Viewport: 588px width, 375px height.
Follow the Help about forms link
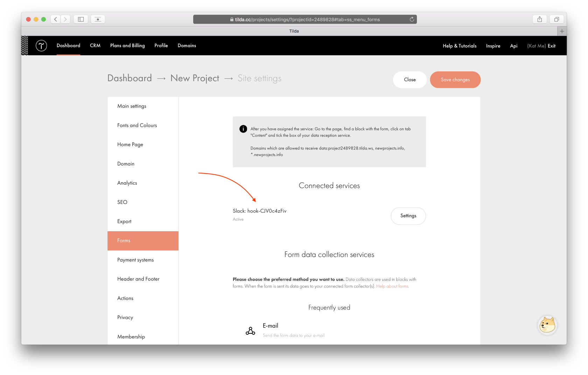[392, 286]
